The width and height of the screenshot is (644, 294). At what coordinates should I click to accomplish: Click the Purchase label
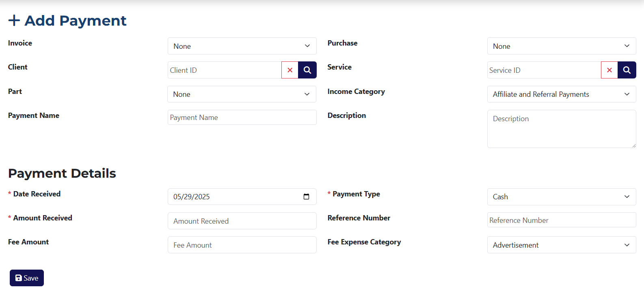[342, 43]
